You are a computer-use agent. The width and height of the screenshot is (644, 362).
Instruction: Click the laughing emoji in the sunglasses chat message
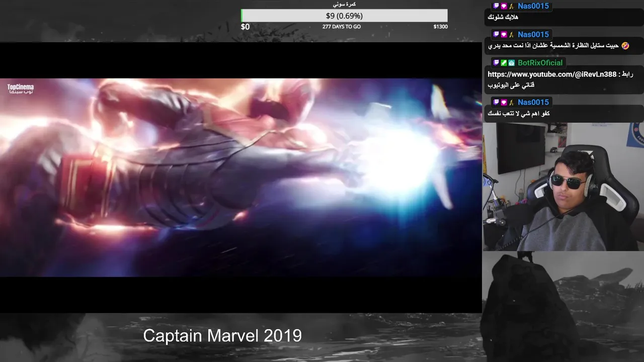625,46
